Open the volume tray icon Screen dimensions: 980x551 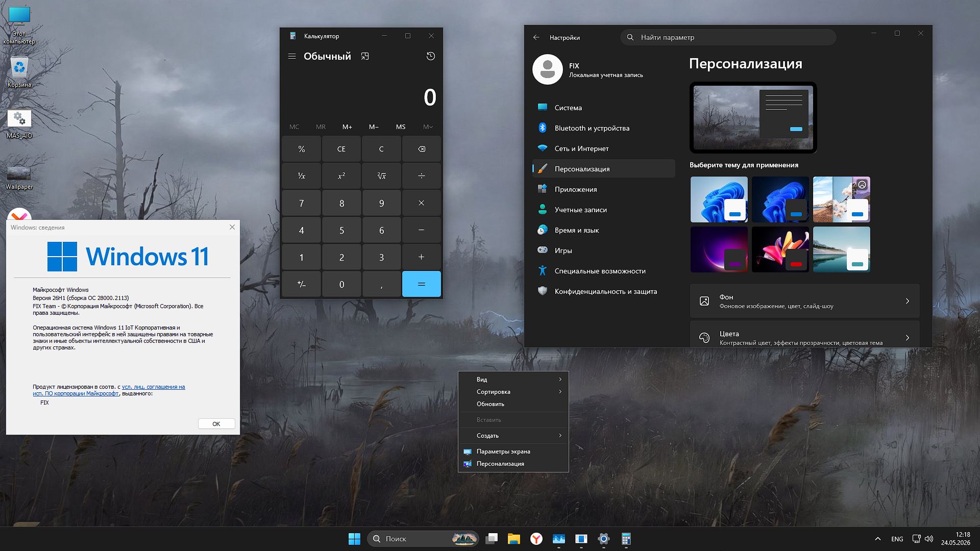tap(929, 539)
